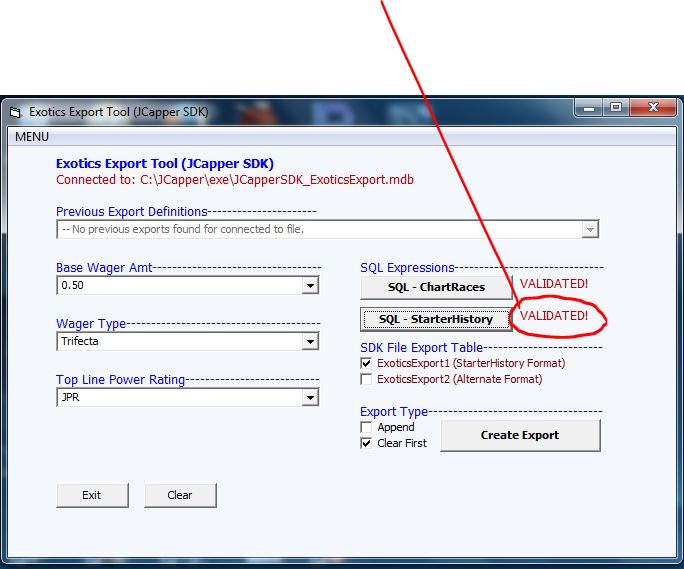Click the JPR power rating field

click(x=188, y=397)
